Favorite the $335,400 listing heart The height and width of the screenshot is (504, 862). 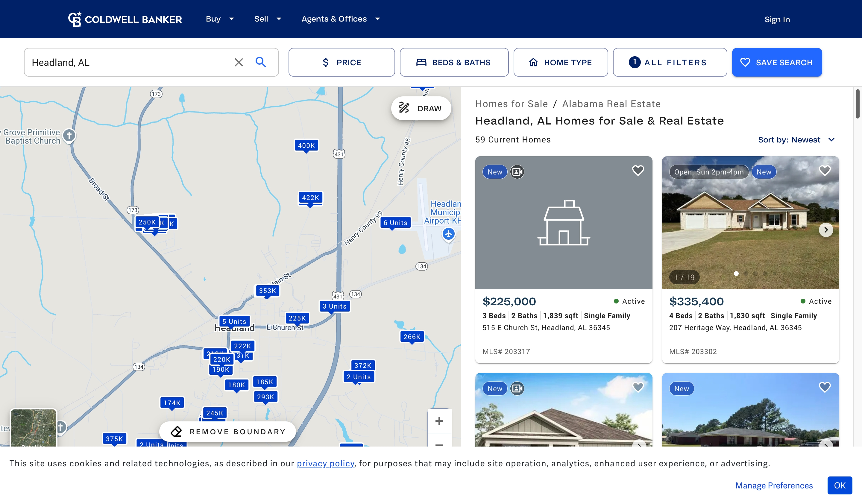click(x=824, y=170)
